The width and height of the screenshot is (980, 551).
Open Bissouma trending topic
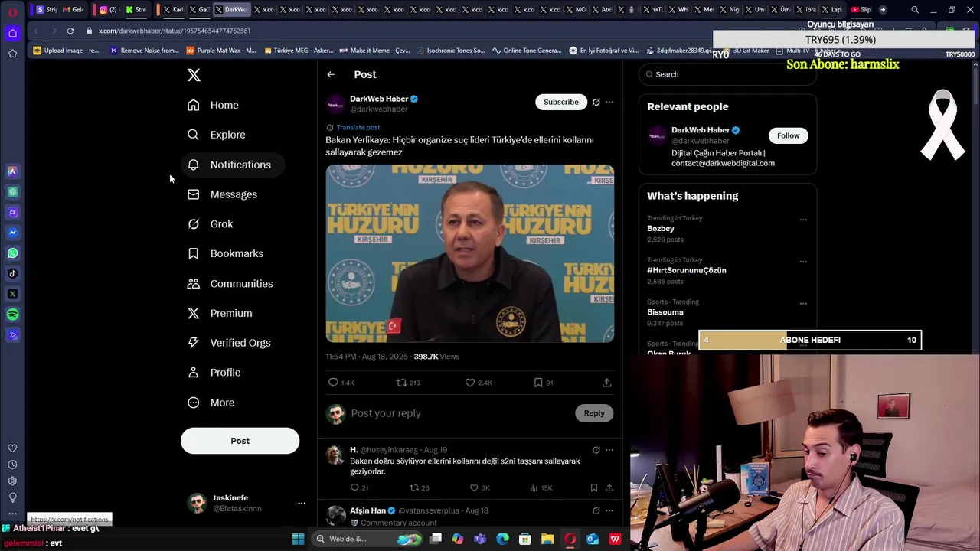(x=665, y=312)
